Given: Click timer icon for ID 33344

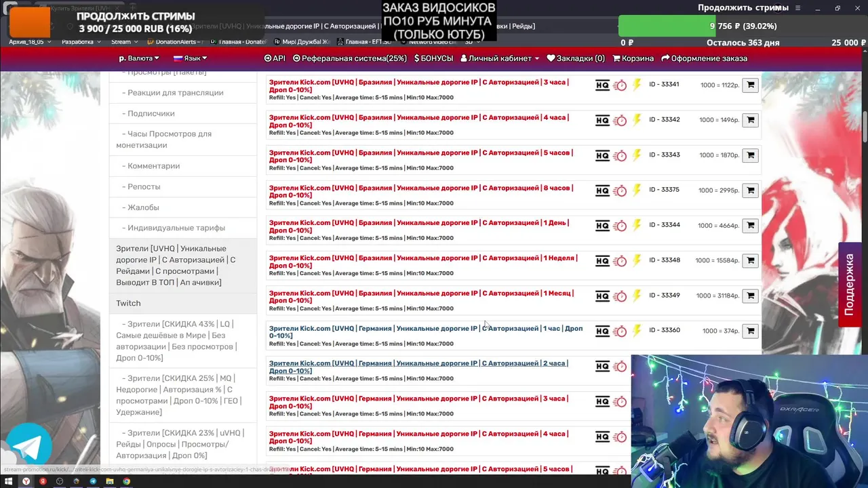Looking at the screenshot, I should [x=620, y=226].
